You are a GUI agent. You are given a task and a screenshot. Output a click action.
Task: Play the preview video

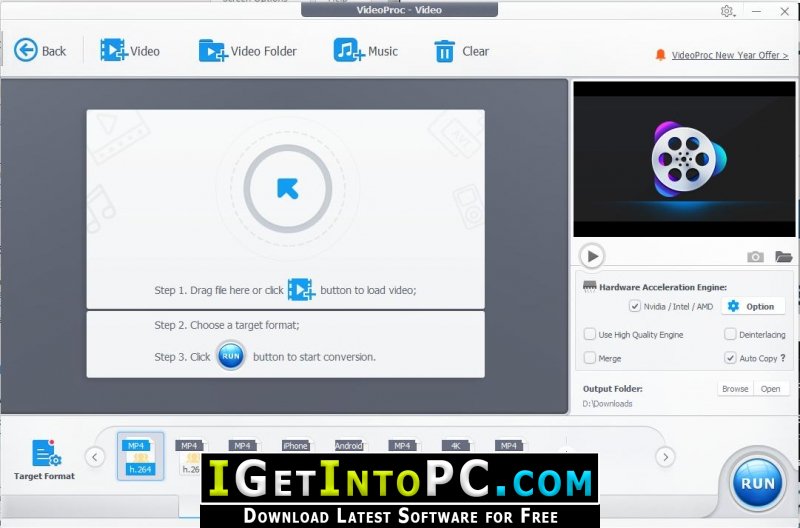[x=592, y=256]
